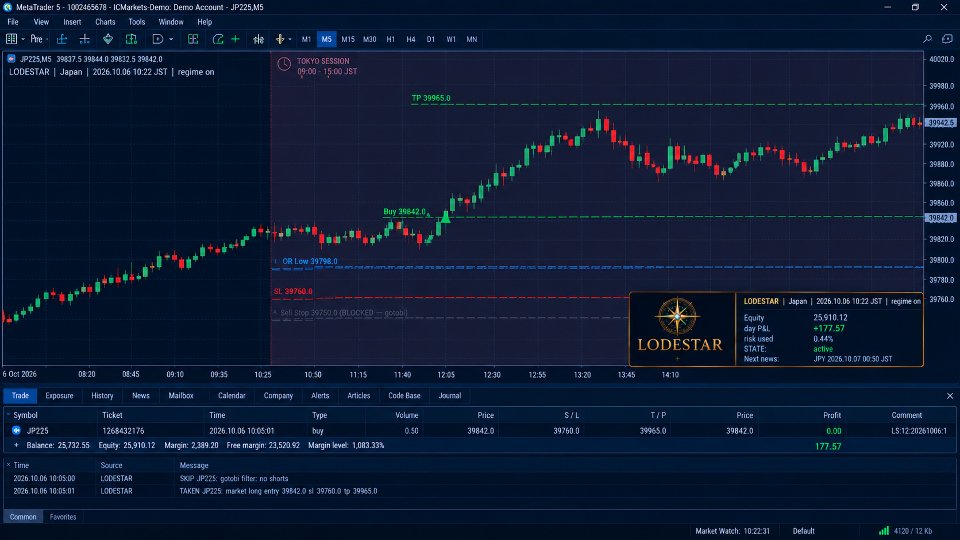The height and width of the screenshot is (540, 960).
Task: Open the News tab
Action: (x=141, y=396)
